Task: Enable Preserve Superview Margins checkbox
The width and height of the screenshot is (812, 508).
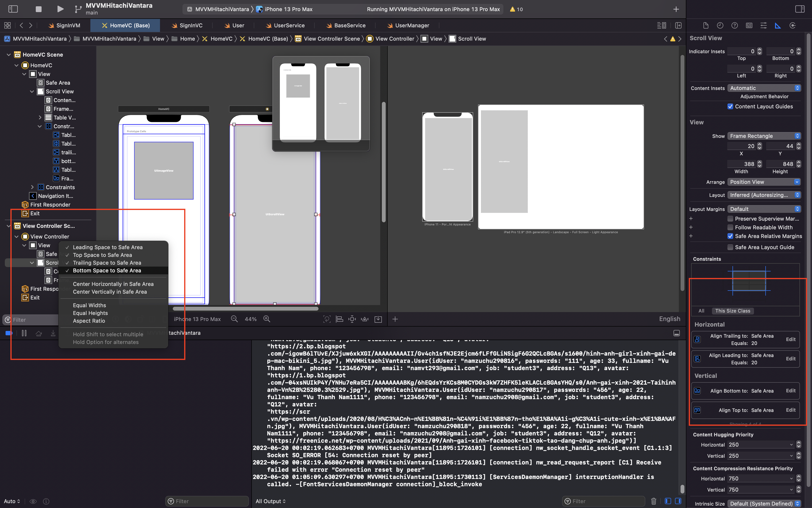Action: (x=730, y=219)
